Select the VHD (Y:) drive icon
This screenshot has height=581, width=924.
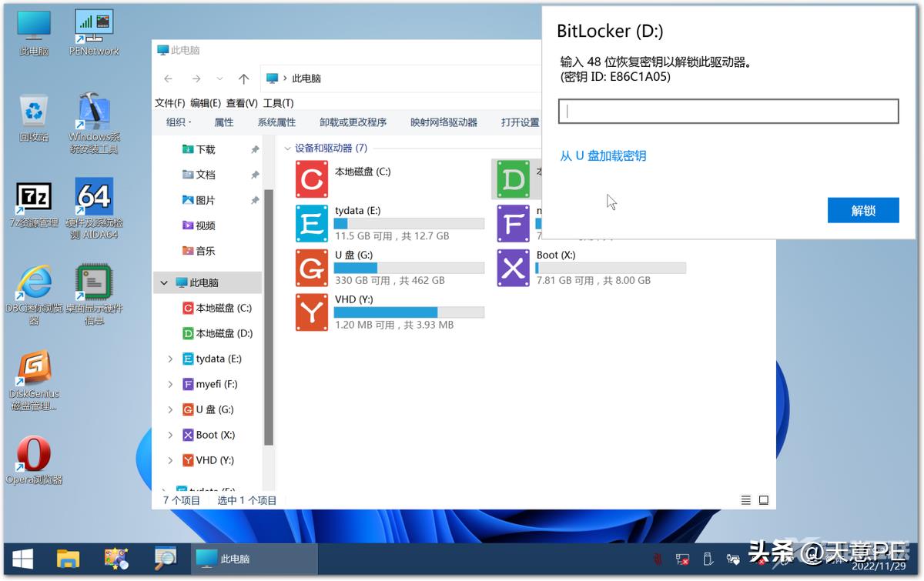[x=312, y=312]
